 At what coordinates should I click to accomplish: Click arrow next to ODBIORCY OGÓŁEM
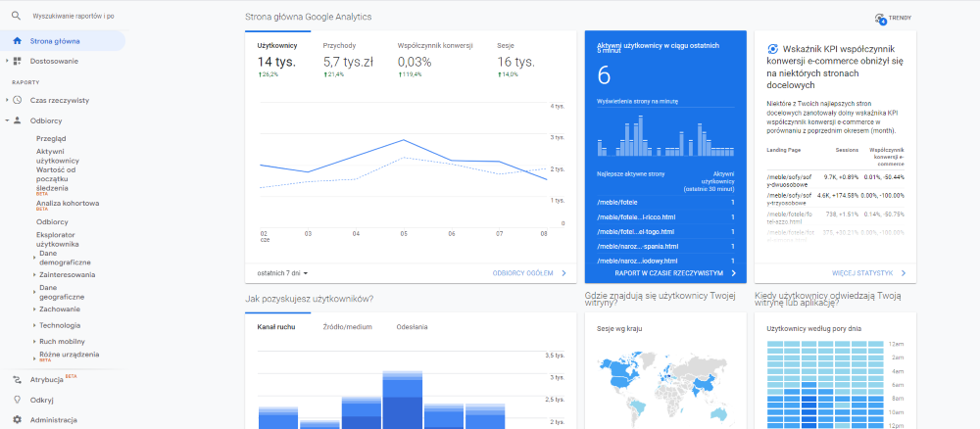[x=563, y=273]
